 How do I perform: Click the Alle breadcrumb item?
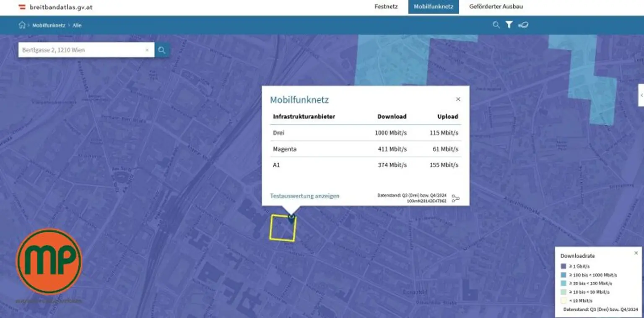(x=77, y=25)
